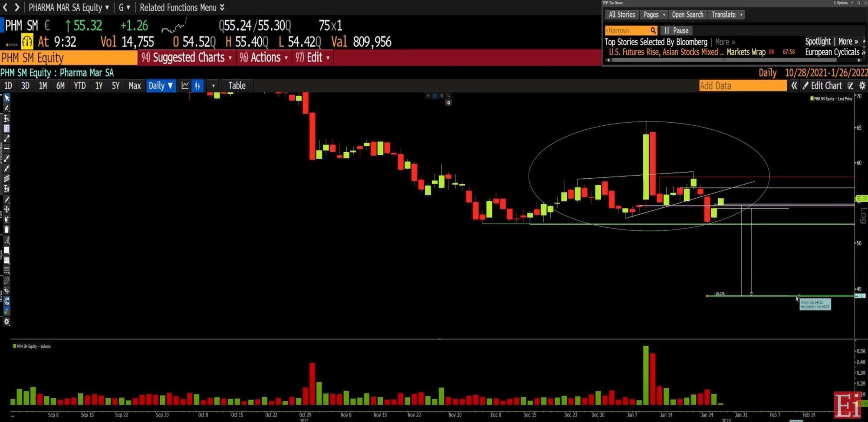The image size is (868, 422).
Task: Click More next to Top Stories
Action: 725,42
